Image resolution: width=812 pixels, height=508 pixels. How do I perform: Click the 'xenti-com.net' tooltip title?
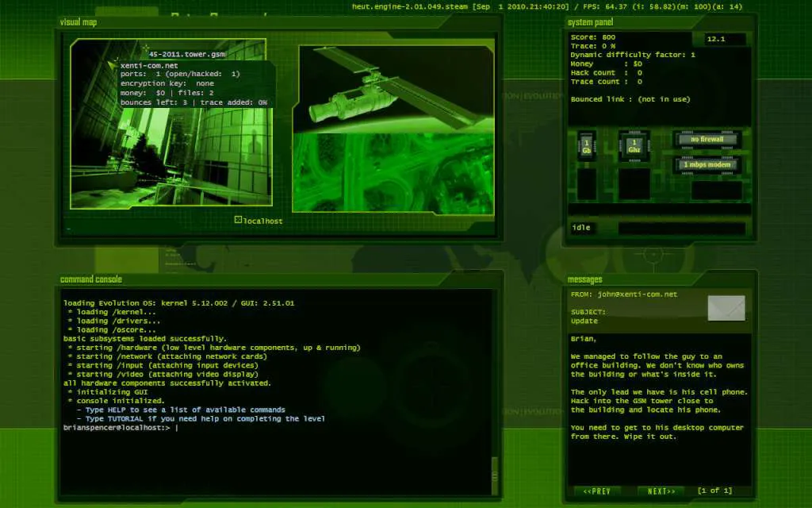point(149,66)
